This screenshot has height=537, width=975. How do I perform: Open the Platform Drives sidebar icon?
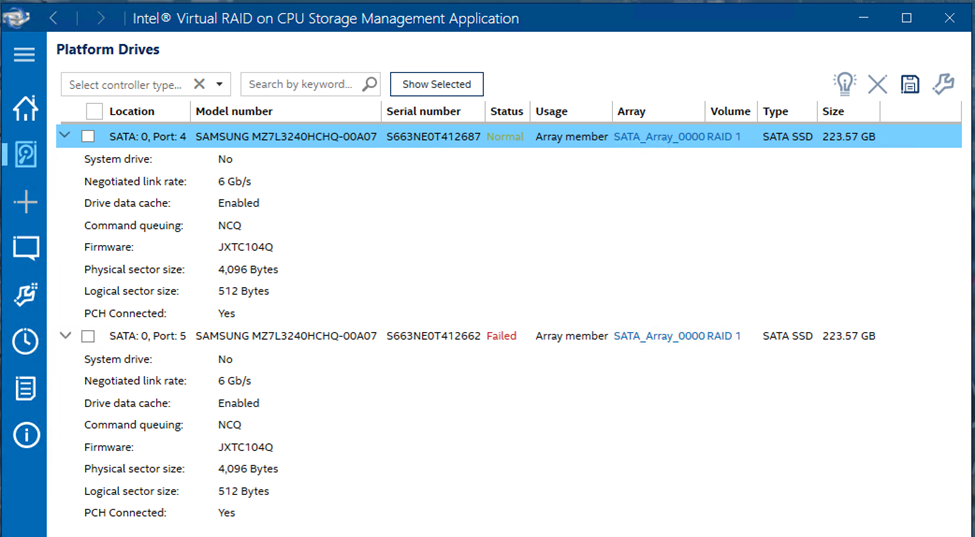click(25, 154)
